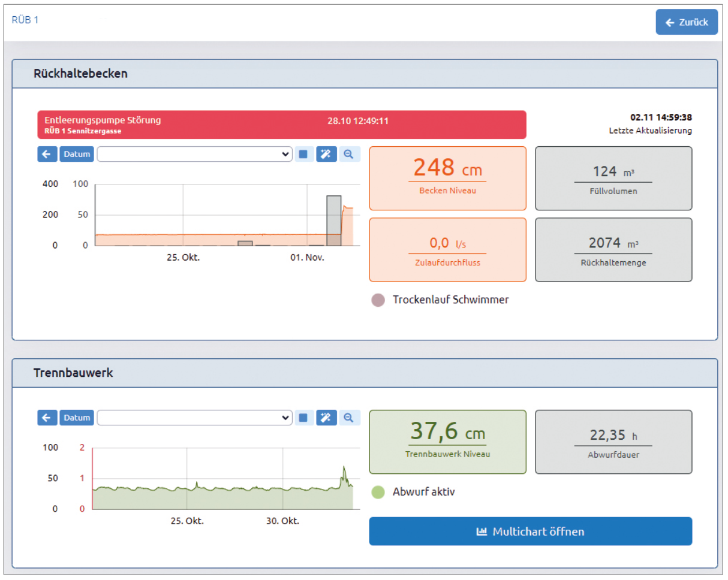Viewport: 728px width, 580px height.
Task: Click the back arrow icon in Trennbauwerk chart toolbar
Action: point(47,418)
